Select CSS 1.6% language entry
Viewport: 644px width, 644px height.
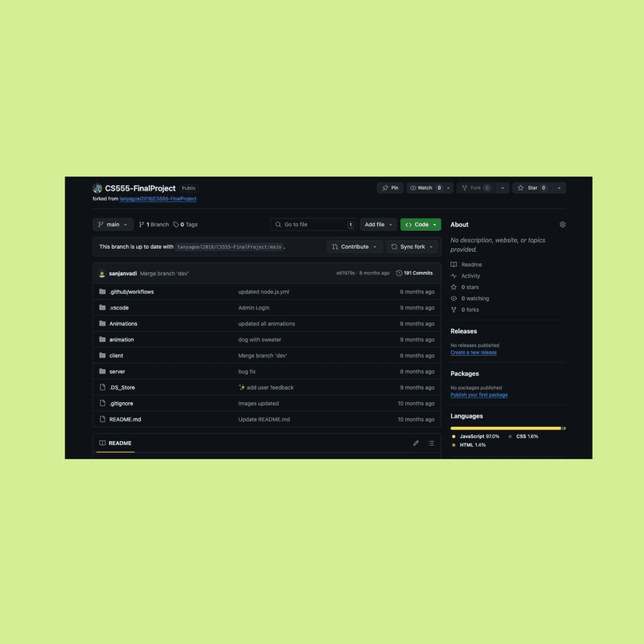pos(523,436)
